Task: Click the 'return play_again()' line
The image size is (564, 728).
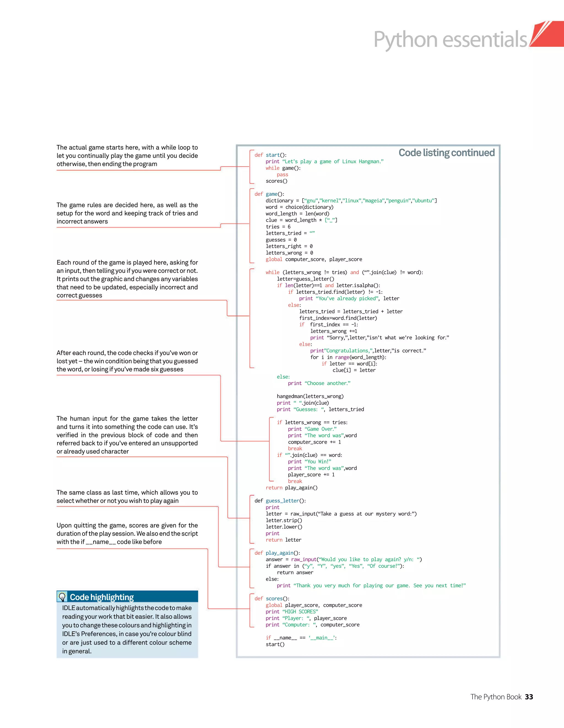Action: click(292, 488)
